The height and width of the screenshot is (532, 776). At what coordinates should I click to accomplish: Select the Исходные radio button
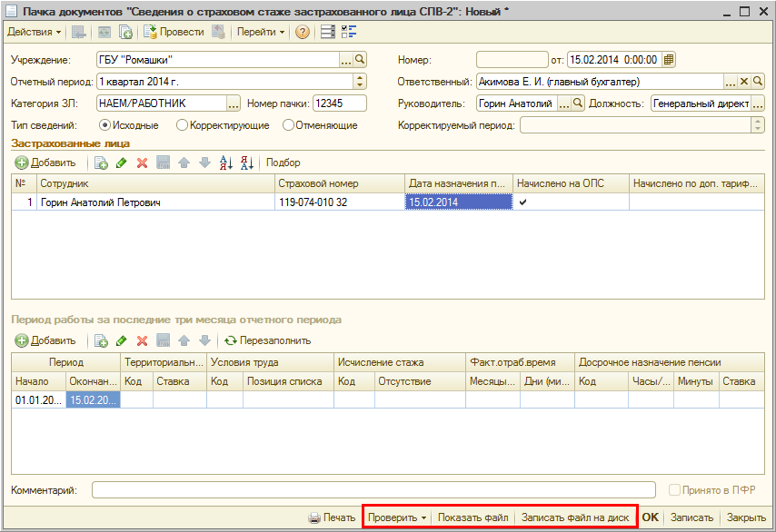click(x=104, y=125)
